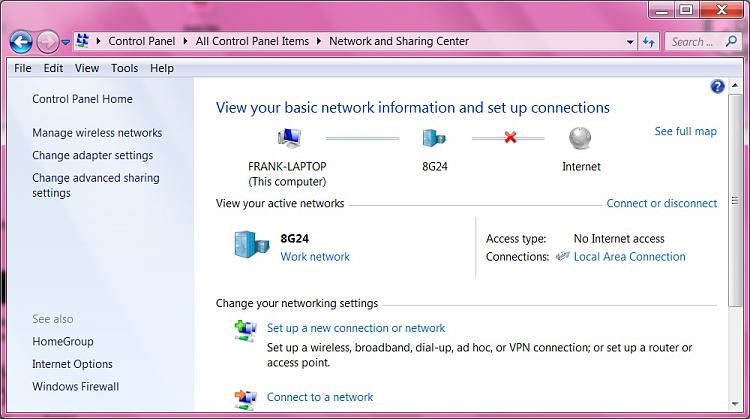Expand chevron after All Control Panel Items
The image size is (750, 419).
(319, 41)
